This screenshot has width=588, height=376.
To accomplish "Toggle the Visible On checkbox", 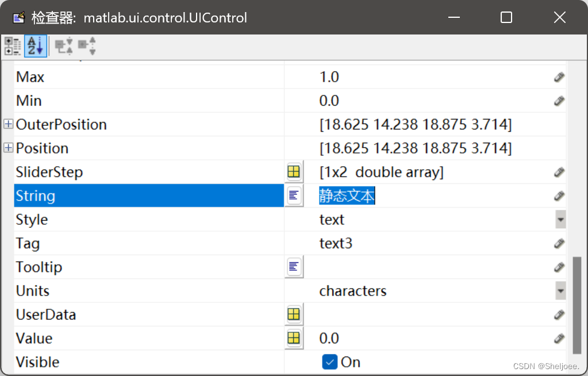I will click(329, 362).
